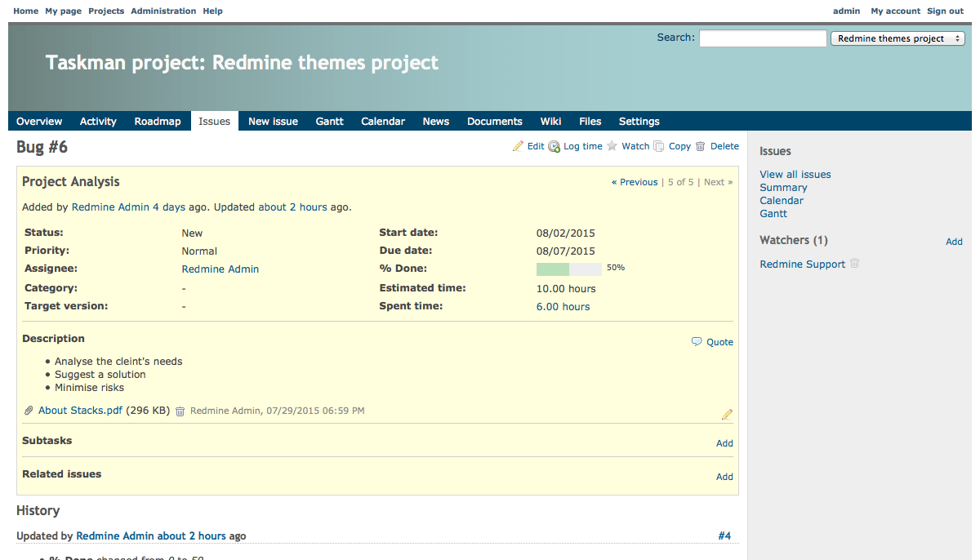Open the New issue tab

273,121
